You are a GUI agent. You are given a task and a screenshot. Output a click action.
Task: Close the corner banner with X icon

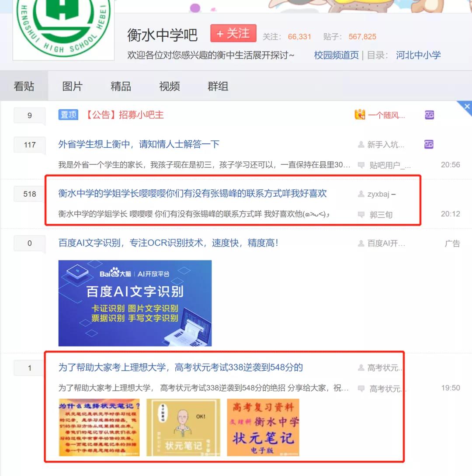point(466,107)
